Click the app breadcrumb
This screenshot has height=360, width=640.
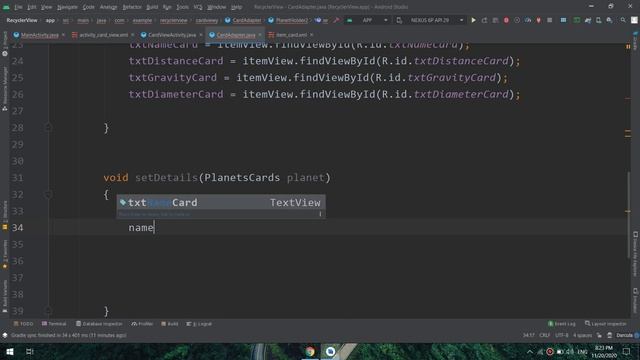click(50, 20)
